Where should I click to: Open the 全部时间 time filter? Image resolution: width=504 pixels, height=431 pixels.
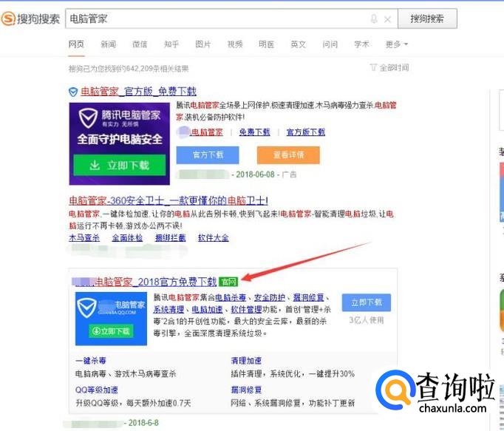(394, 67)
